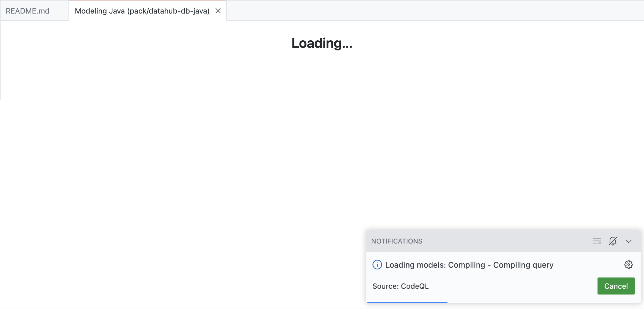Click the notification progress bar
644x319 pixels.
tap(407, 302)
